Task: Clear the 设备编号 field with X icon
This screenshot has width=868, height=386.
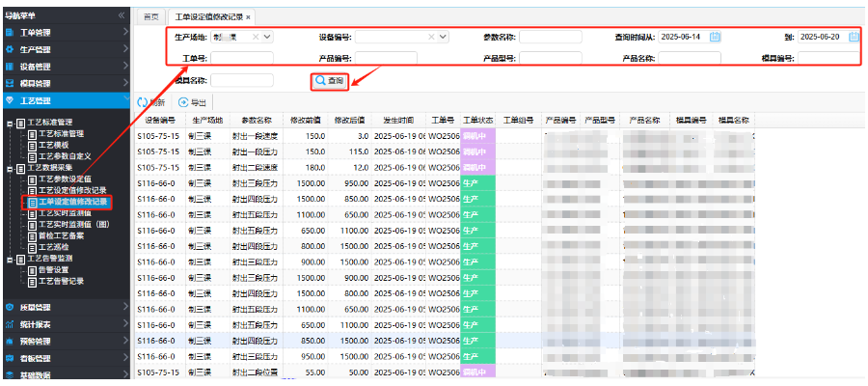Action: [430, 37]
